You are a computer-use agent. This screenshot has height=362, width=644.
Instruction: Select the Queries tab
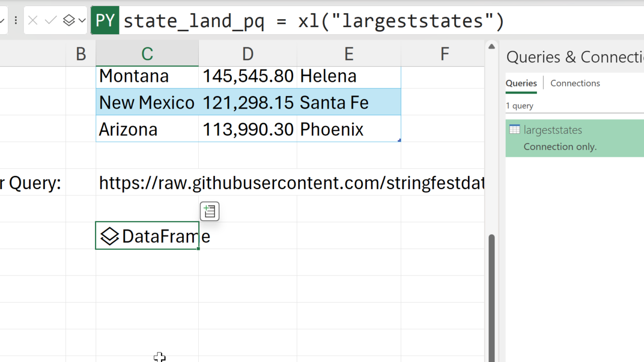(521, 83)
